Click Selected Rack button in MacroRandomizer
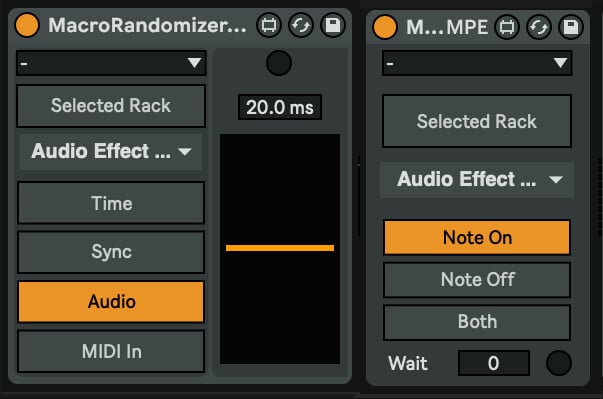Screen dimensions: 603x399 point(111,106)
